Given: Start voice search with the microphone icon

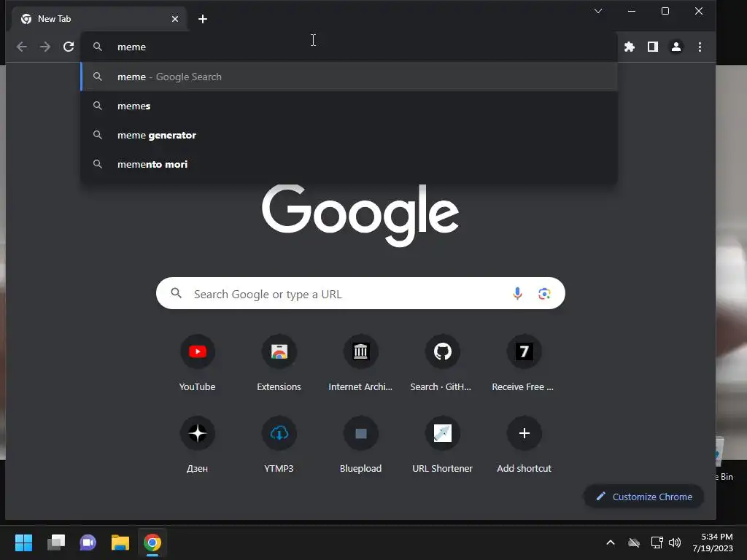Looking at the screenshot, I should [x=517, y=294].
